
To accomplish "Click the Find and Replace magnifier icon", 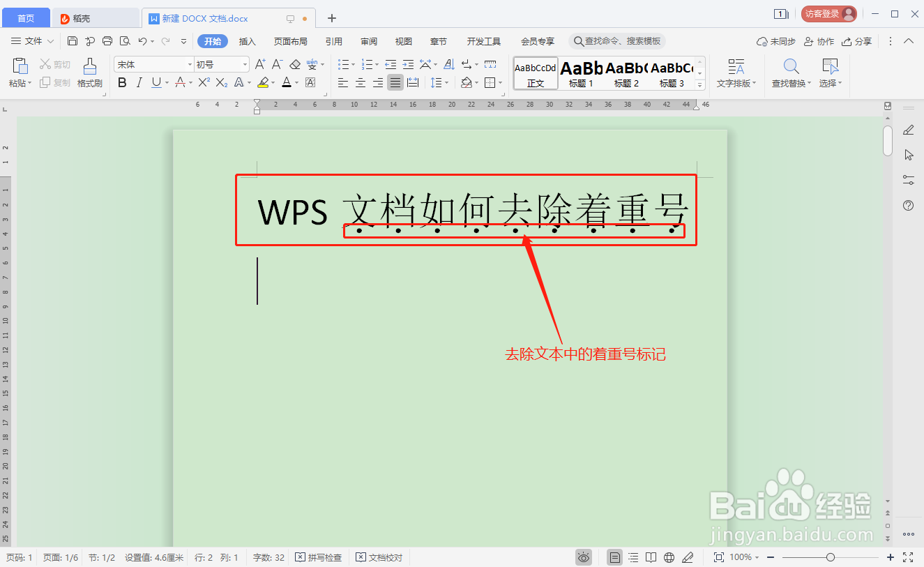I will point(791,67).
